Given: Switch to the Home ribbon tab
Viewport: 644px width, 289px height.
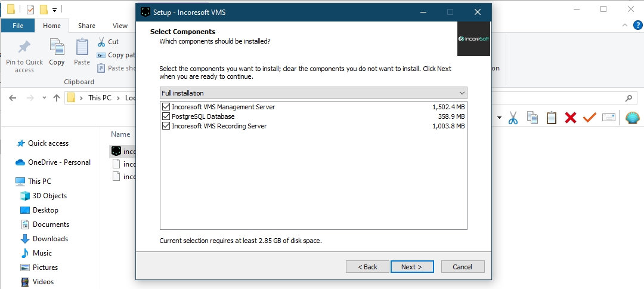Looking at the screenshot, I should point(52,26).
